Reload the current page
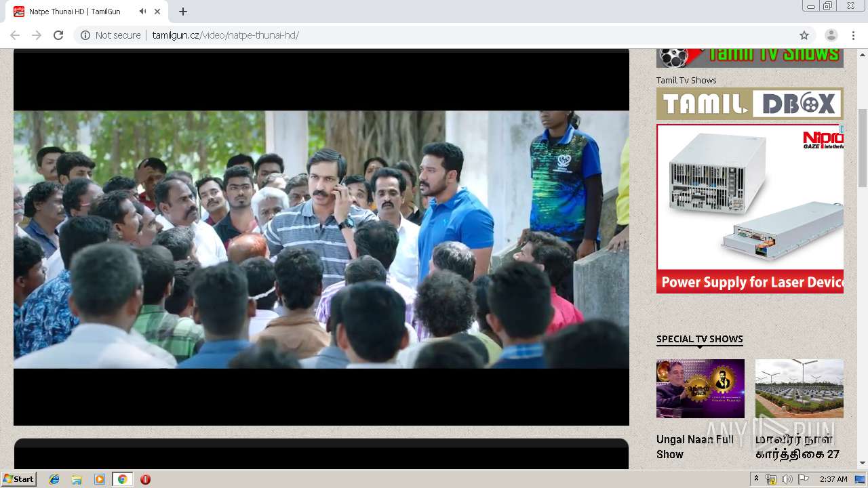The image size is (868, 488). 58,35
